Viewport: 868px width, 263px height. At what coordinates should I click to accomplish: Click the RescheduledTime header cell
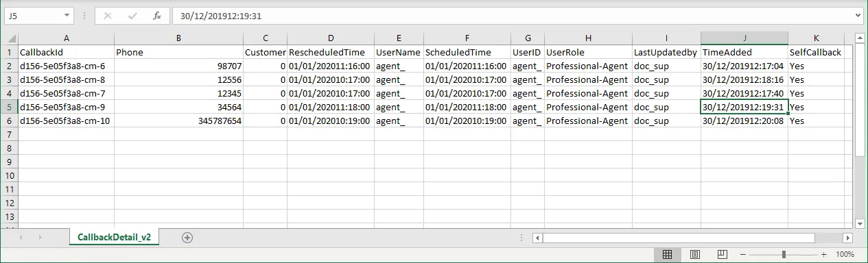[331, 52]
